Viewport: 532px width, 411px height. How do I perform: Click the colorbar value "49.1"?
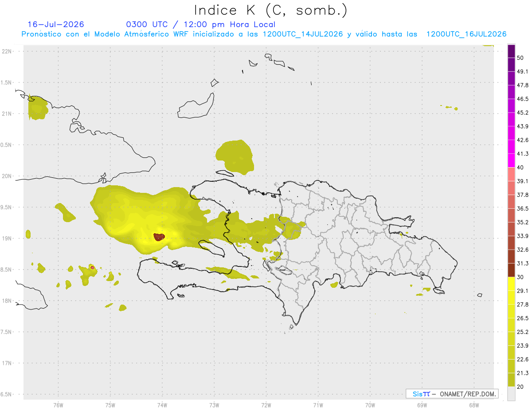523,71
